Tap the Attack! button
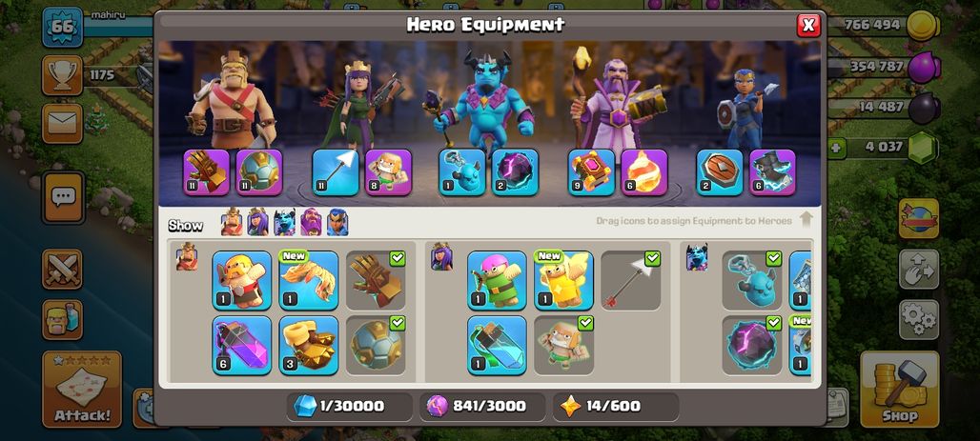The width and height of the screenshot is (980, 441). [82, 390]
